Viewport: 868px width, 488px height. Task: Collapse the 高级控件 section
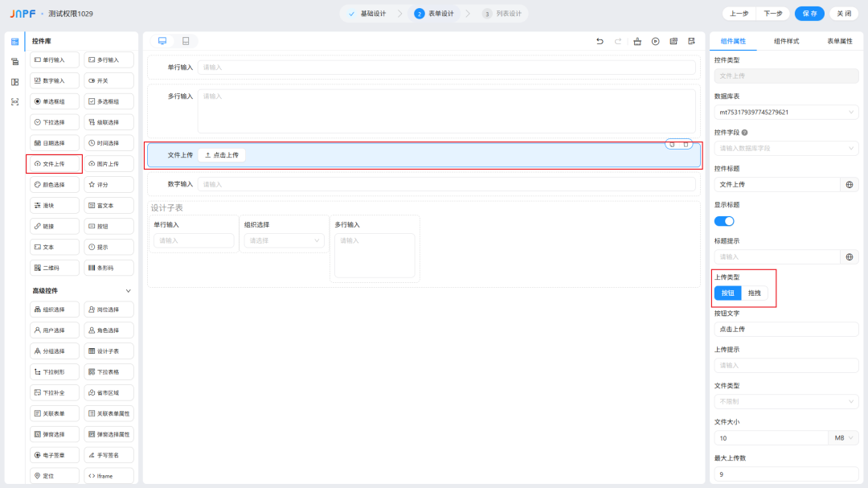click(128, 290)
